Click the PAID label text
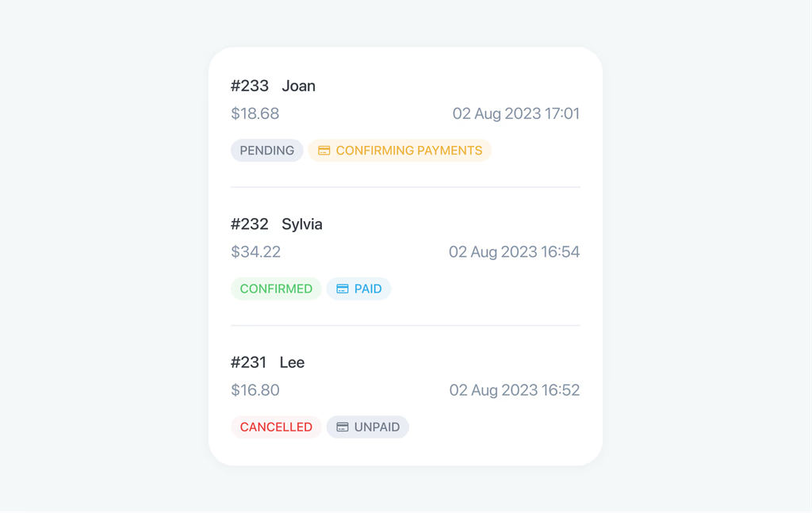 (368, 289)
